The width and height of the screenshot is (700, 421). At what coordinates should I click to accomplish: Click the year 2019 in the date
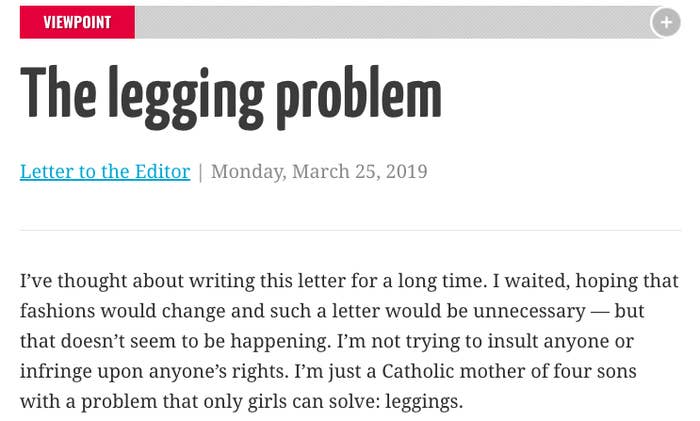click(x=406, y=171)
